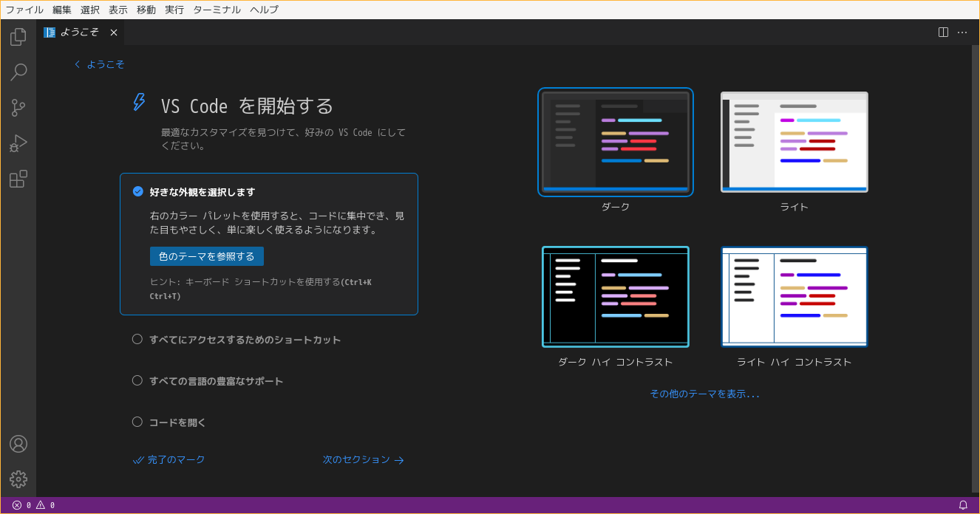Choose the ダーク ハイ コントラスト theme thumbnail
980x514 pixels.
tap(616, 297)
